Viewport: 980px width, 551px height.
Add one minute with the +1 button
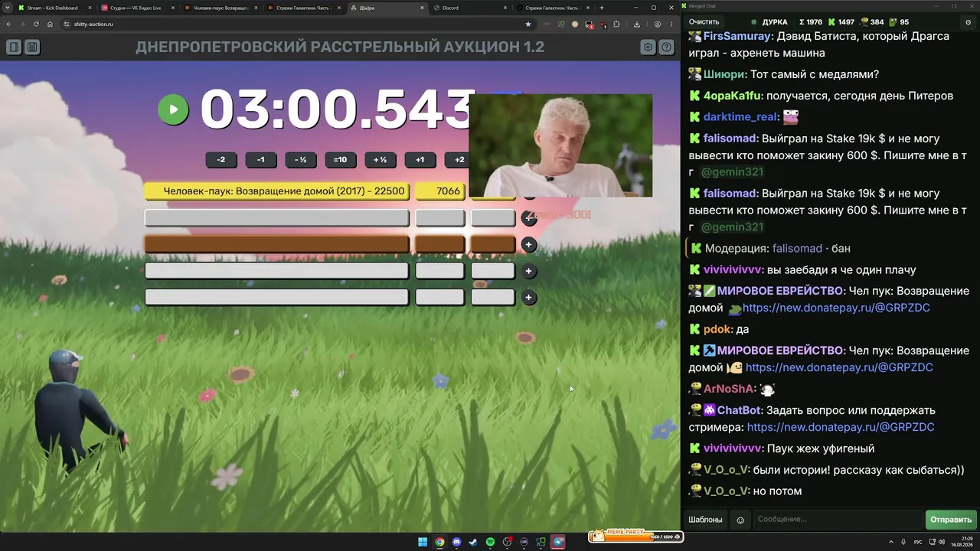420,160
